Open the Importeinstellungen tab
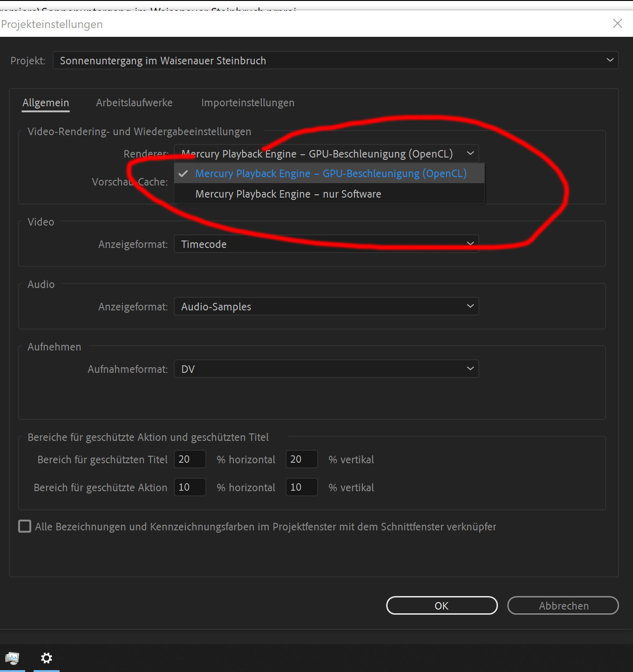 pos(248,103)
